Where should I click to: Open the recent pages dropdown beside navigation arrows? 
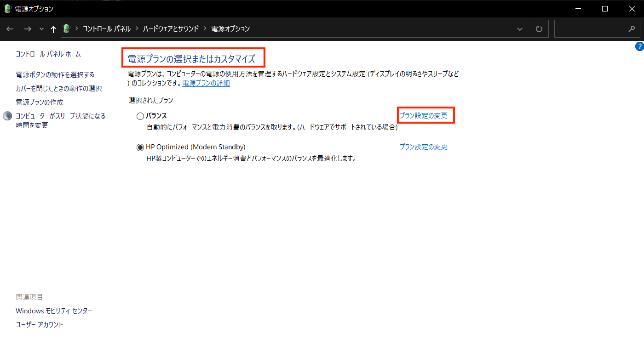pos(41,28)
